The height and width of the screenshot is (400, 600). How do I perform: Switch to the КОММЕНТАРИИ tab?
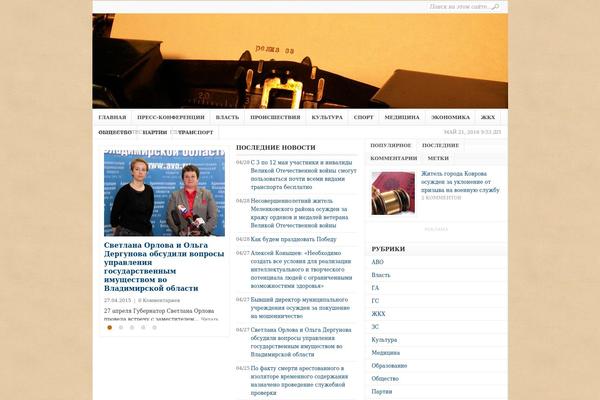pos(393,158)
